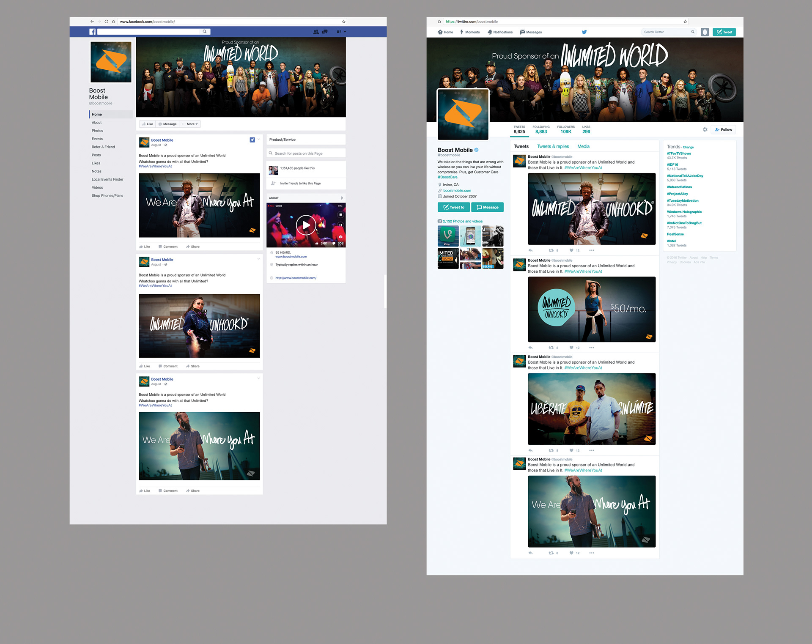
Task: Click Invite friends to like this Page
Action: (300, 184)
